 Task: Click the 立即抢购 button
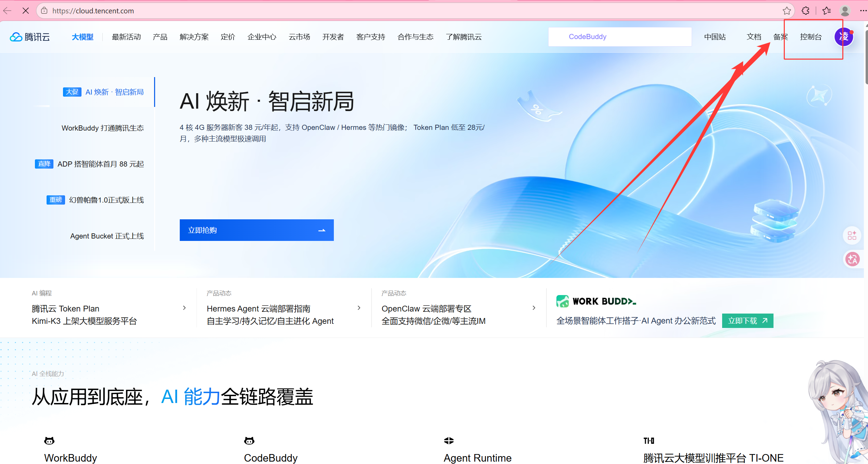256,230
